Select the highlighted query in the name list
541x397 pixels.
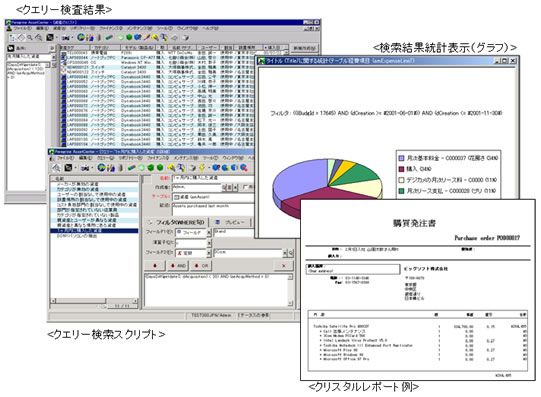coord(94,230)
